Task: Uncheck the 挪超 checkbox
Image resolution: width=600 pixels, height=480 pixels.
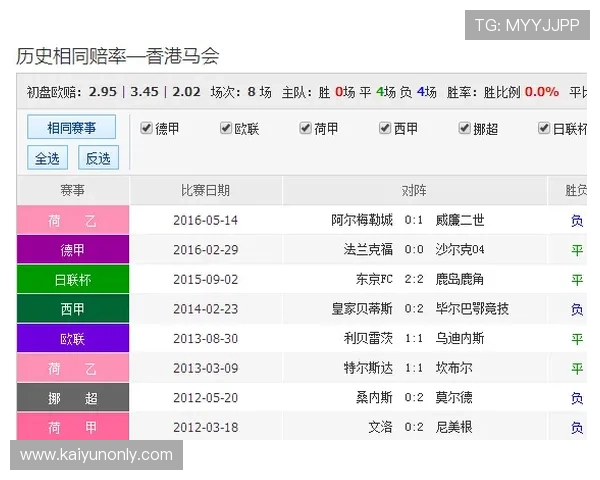Action: click(x=464, y=128)
